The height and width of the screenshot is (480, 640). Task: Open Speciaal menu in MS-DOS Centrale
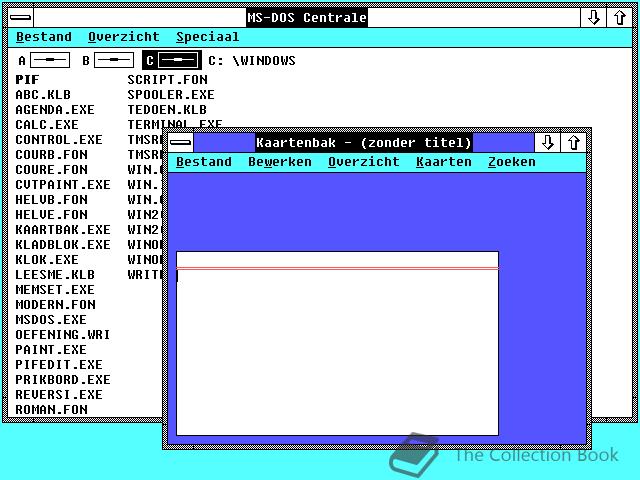208,37
